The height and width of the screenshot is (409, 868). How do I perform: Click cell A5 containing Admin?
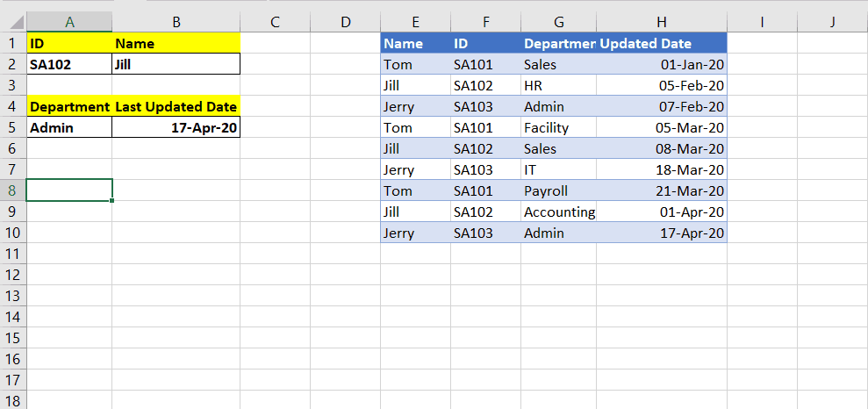(69, 128)
